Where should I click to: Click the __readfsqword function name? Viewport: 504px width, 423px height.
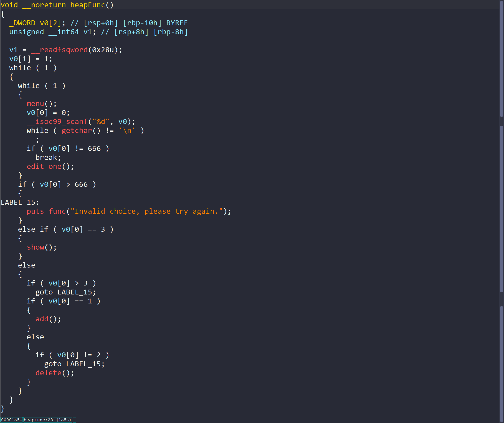click(x=59, y=50)
